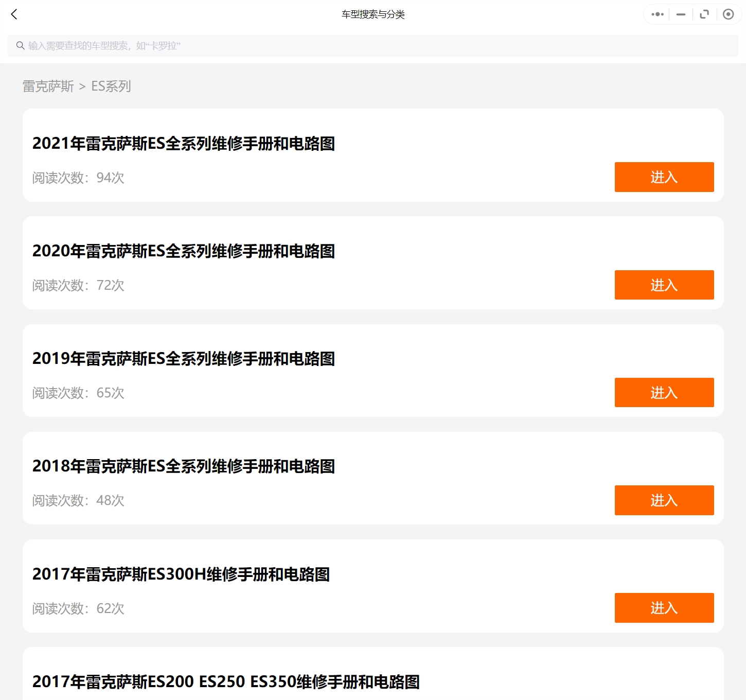Enter the 2019 Lexus ES manual
Image resolution: width=746 pixels, height=700 pixels.
(664, 392)
